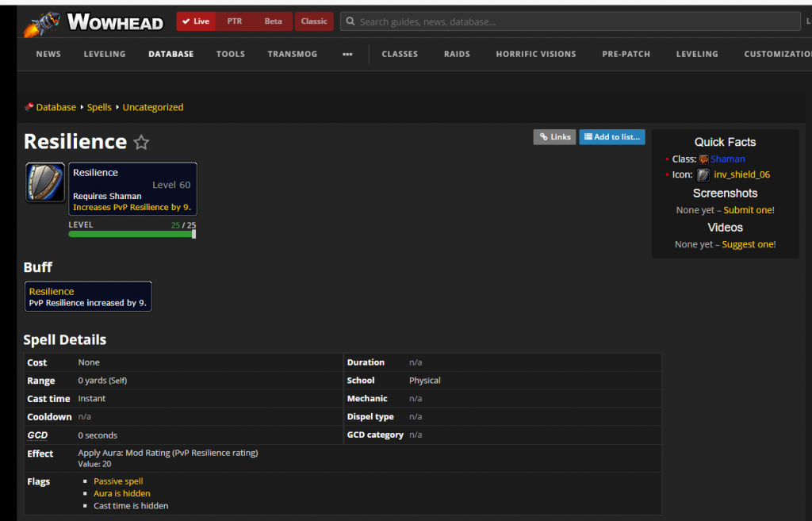Open the Add to list dropdown

(611, 137)
